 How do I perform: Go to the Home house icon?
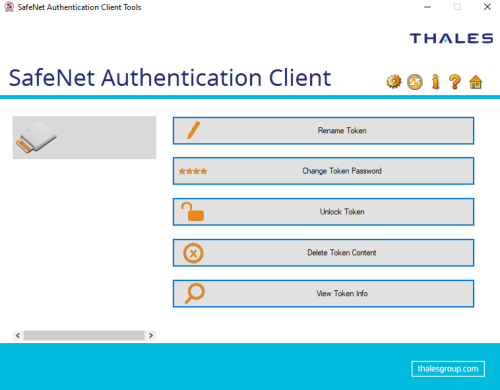pos(476,82)
